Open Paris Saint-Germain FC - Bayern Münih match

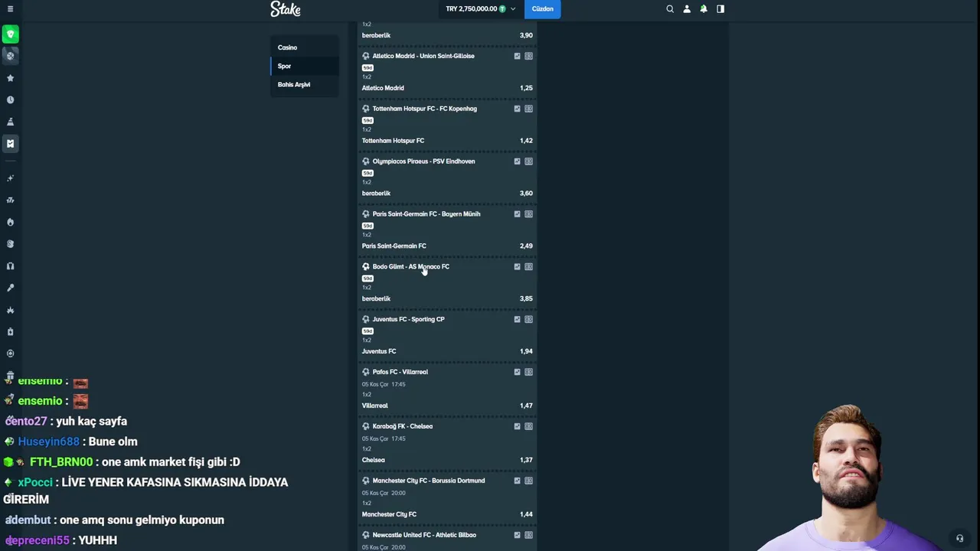point(426,214)
